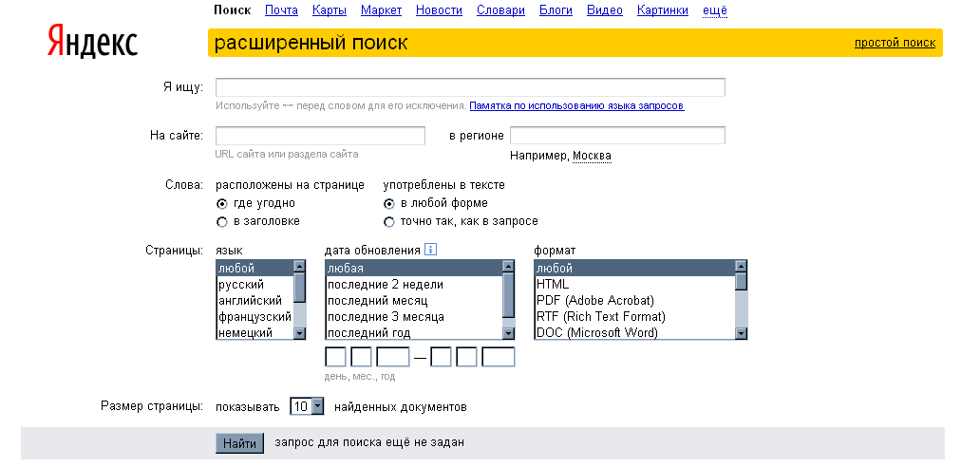
Task: Click language list scroll-up arrow
Action: (x=299, y=267)
